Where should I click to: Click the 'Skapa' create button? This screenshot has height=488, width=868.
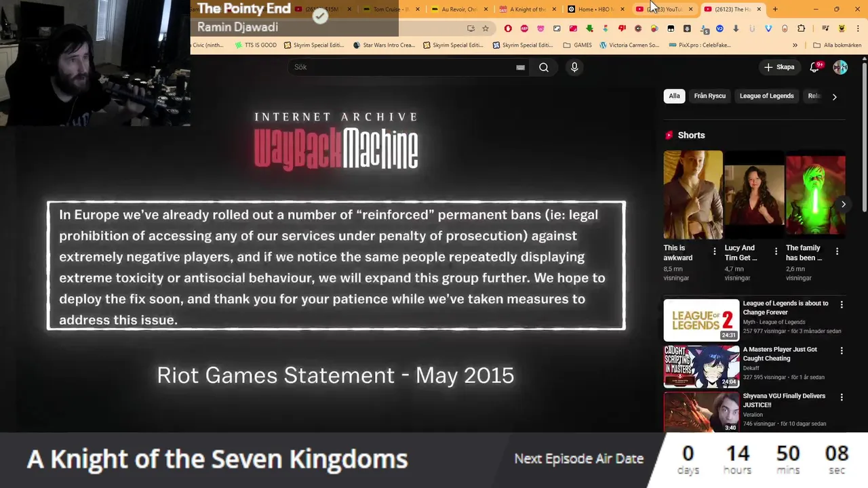tap(778, 67)
